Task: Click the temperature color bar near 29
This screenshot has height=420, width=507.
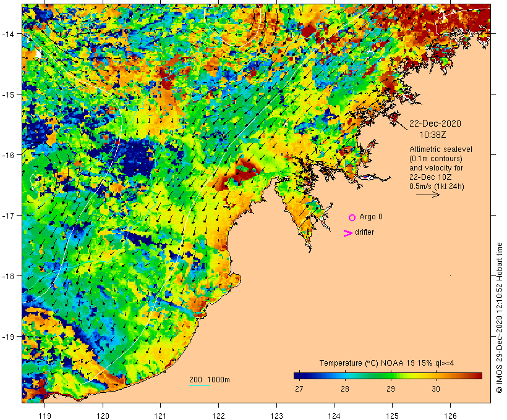Action: pyautogui.click(x=390, y=376)
